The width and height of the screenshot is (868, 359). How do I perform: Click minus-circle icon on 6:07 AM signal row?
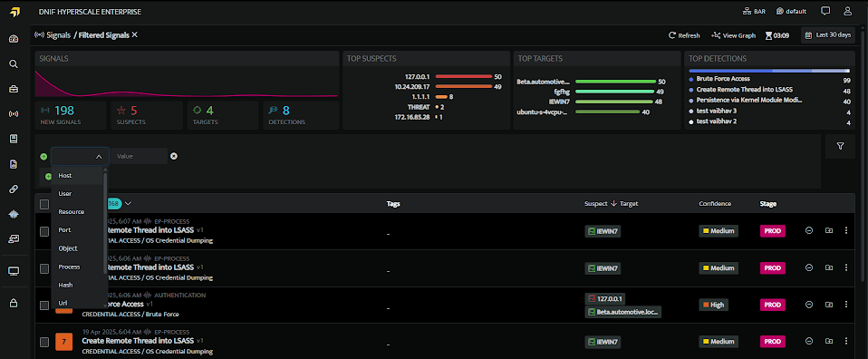tap(809, 230)
